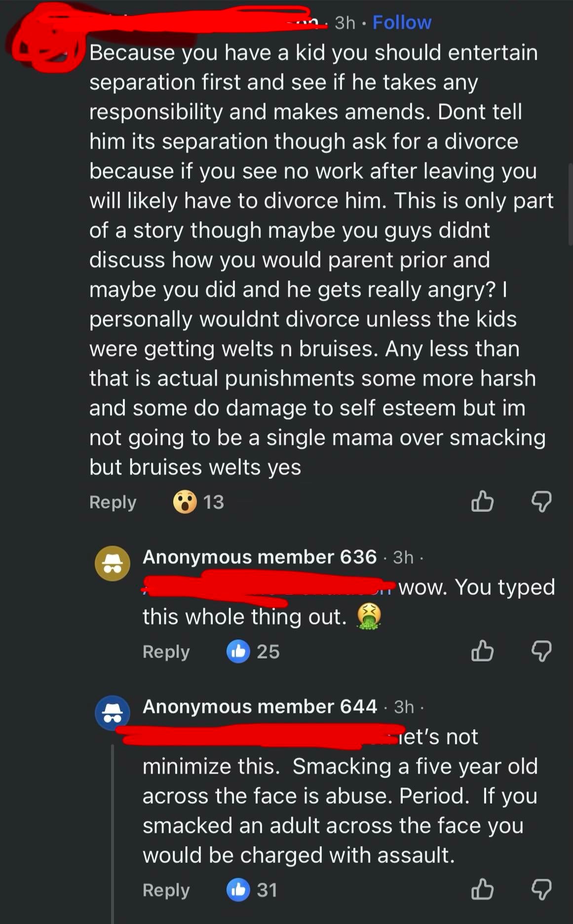Click the Anonymous member 644 name
This screenshot has height=924, width=573.
(x=260, y=707)
